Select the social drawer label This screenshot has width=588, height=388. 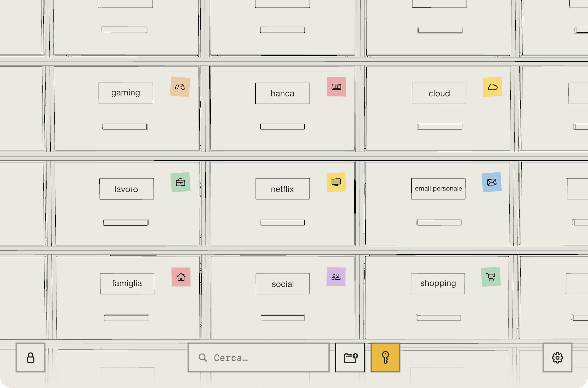coord(282,284)
